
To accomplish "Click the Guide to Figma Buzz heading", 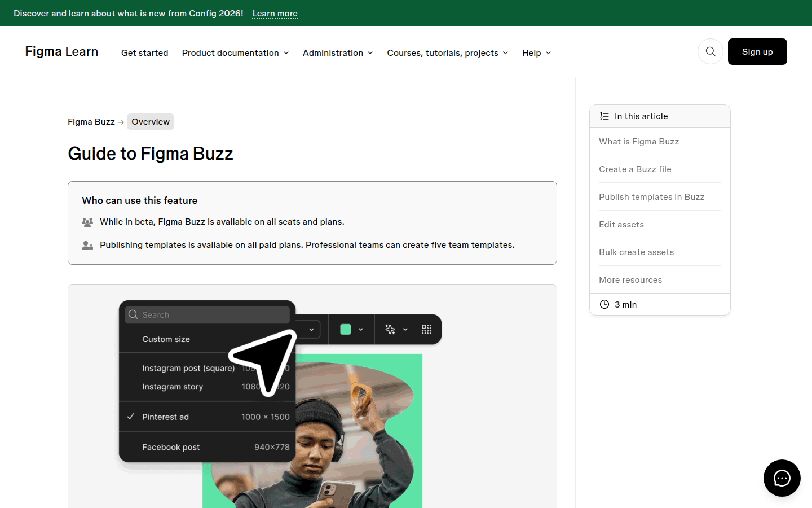I will coord(151,154).
